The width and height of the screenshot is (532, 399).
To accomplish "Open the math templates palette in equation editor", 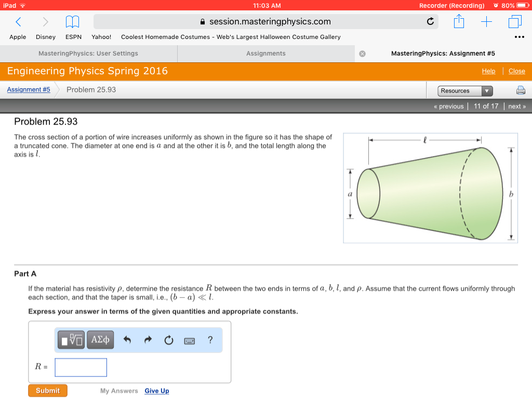I will [x=71, y=339].
